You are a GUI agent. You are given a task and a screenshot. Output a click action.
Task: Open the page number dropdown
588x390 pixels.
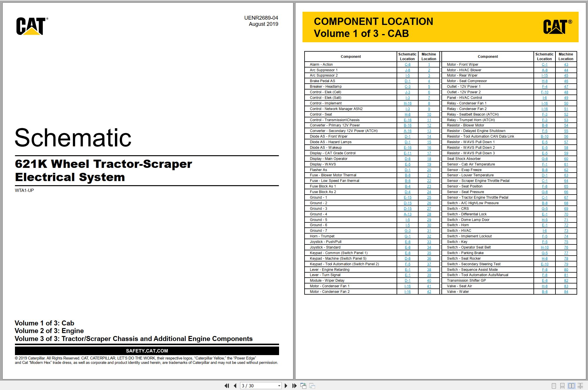(x=279, y=386)
